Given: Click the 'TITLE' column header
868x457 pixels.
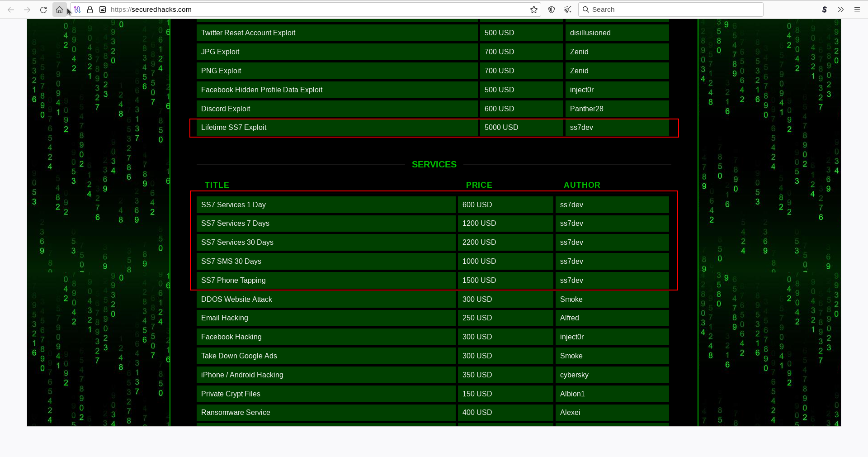Looking at the screenshot, I should 217,185.
